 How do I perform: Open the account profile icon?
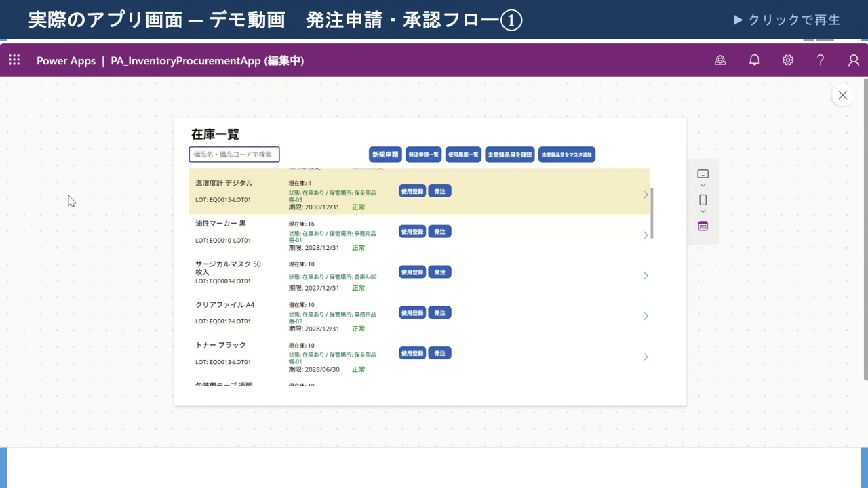854,60
